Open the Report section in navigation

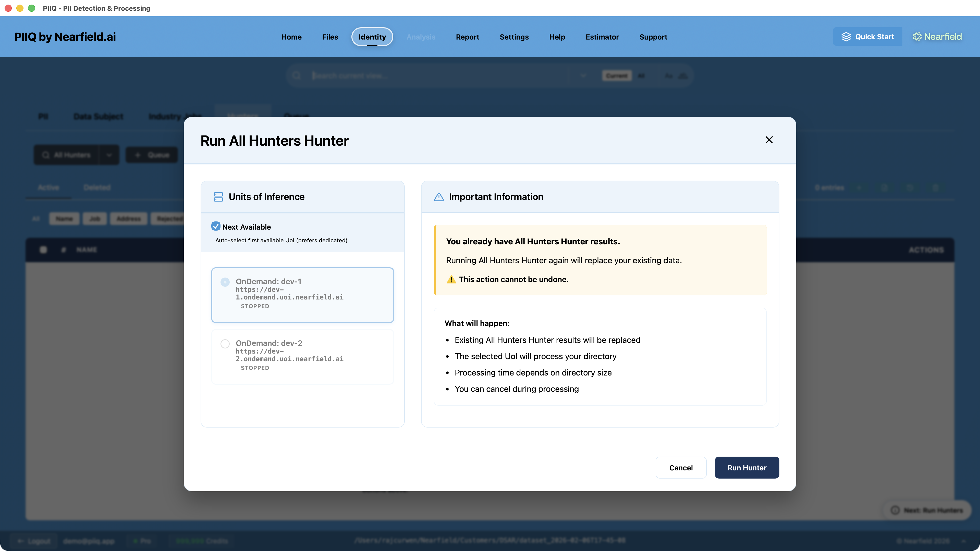[467, 37]
